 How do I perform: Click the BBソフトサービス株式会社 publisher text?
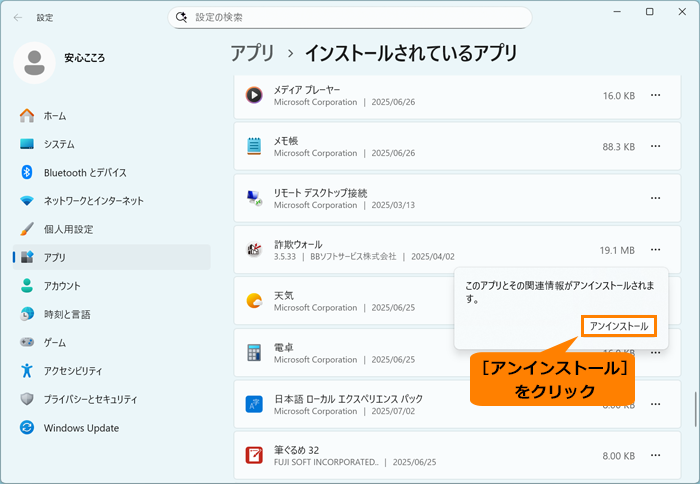click(353, 257)
